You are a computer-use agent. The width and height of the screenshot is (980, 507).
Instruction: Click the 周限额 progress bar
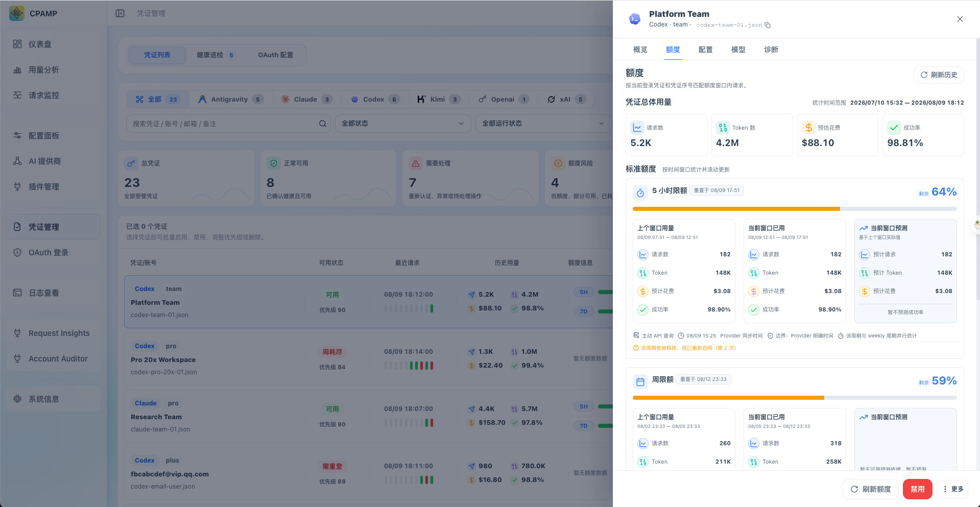click(794, 398)
